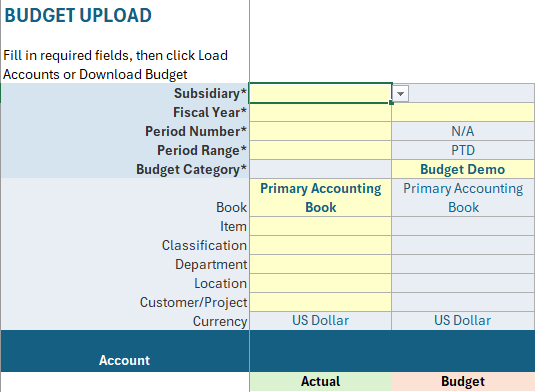This screenshot has width=537, height=392.
Task: Select the Budget Demo category cell
Action: click(x=463, y=169)
